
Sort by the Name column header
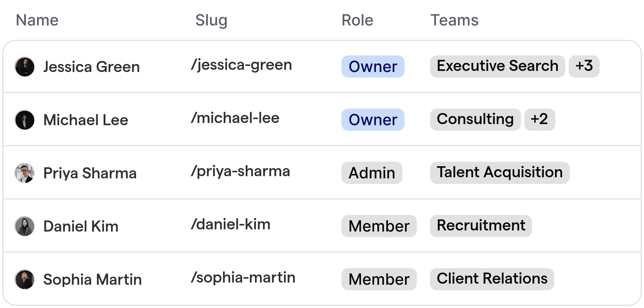click(37, 20)
